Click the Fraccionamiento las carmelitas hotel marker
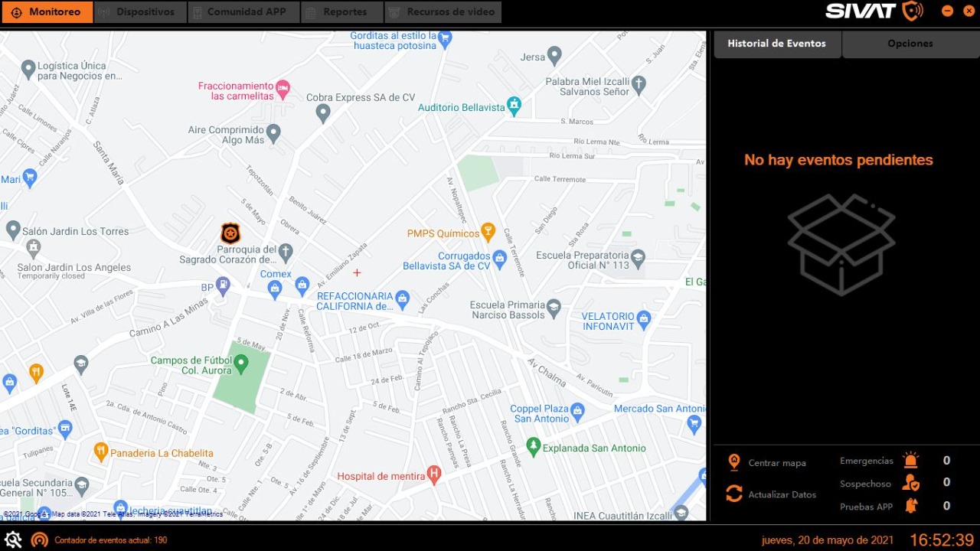This screenshot has width=980, height=551. pyautogui.click(x=283, y=88)
